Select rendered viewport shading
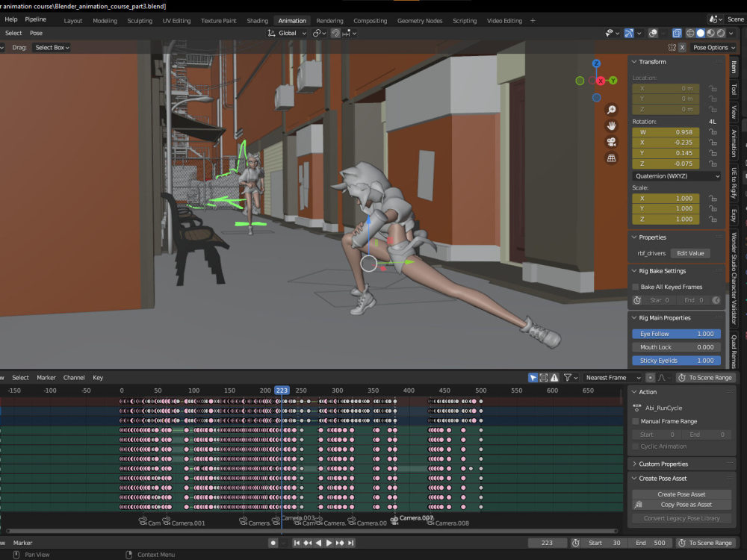This screenshot has width=747, height=560. 722,33
